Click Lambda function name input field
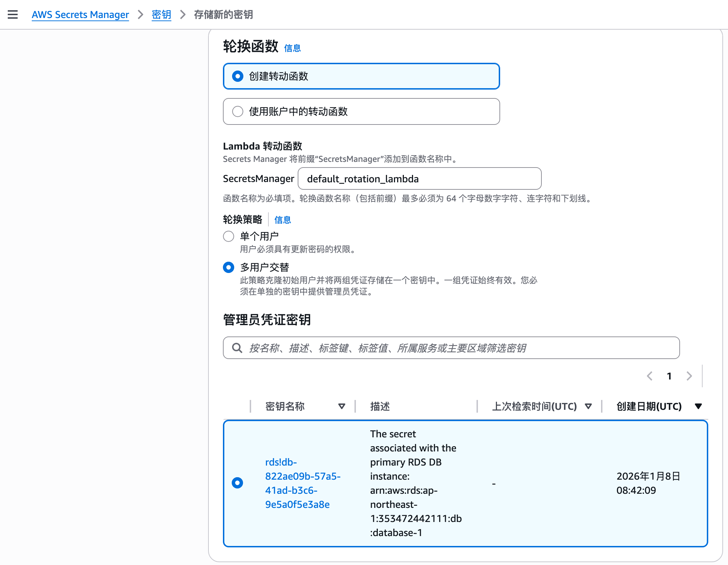Viewport: 728px width, 565px height. point(419,179)
